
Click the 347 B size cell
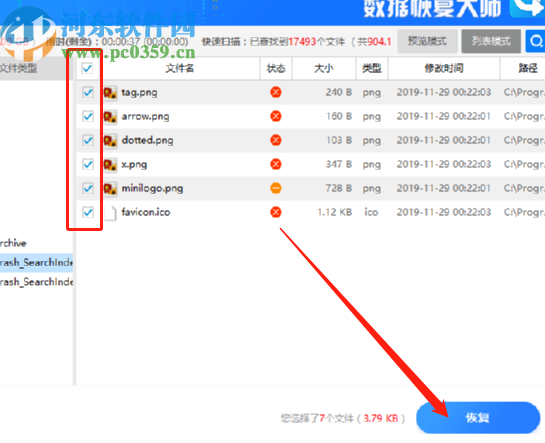[x=339, y=164]
